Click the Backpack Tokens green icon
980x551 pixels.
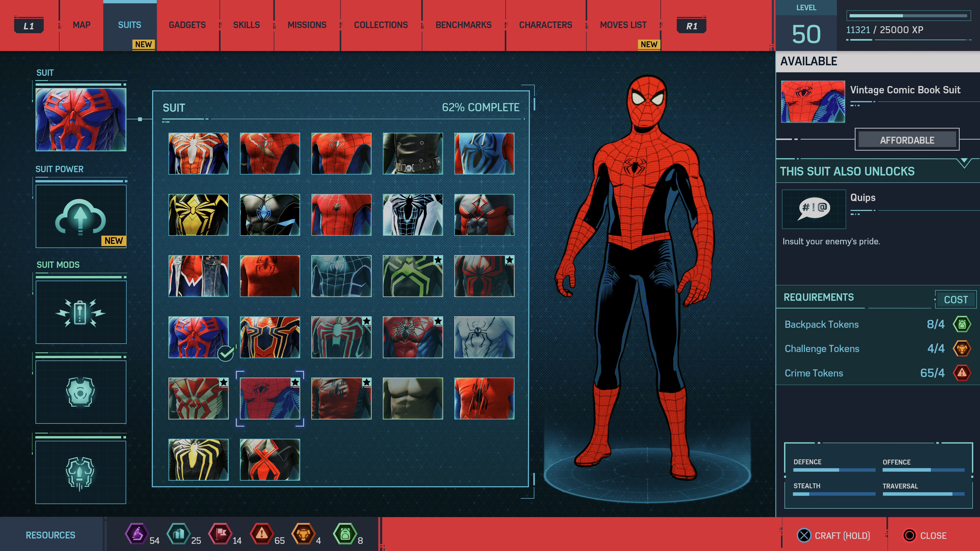click(x=962, y=324)
